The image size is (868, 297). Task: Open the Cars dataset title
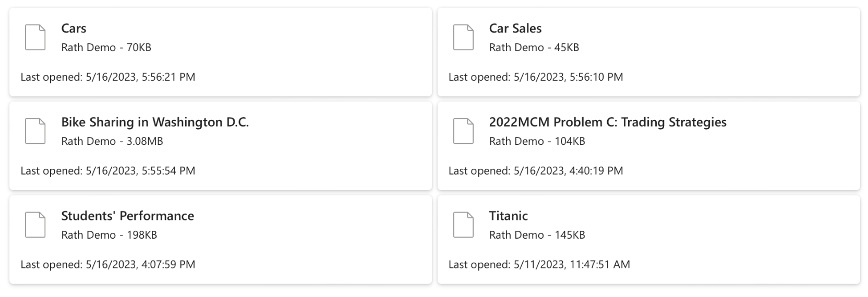click(74, 28)
